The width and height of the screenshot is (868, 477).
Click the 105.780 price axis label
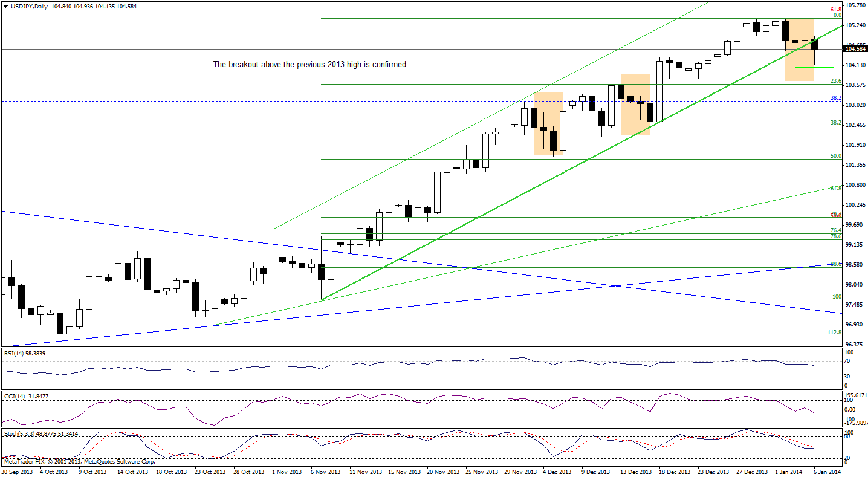(856, 5)
